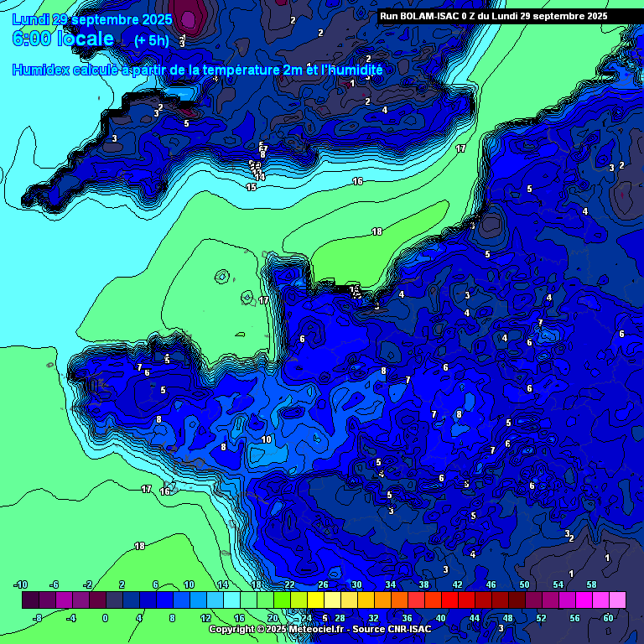
Task: Click the "18" contour label in the bottom-left sea
Action: [x=139, y=546]
